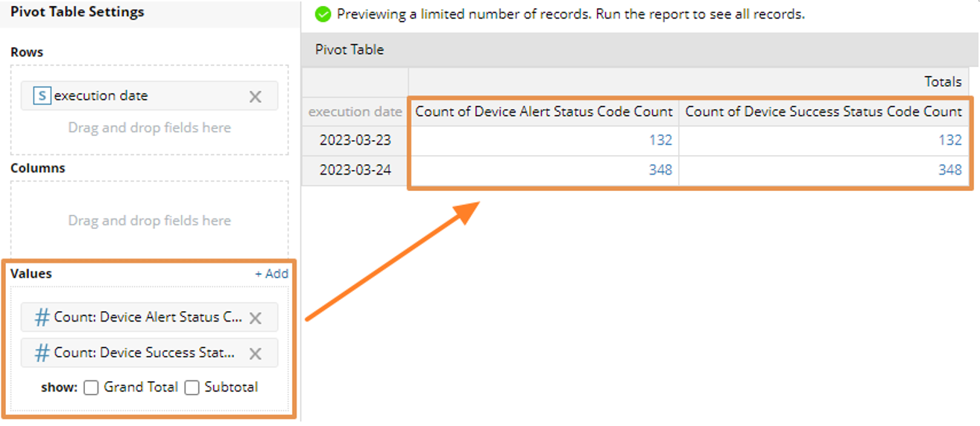Click Count of Device Success Status Code Count header
The width and height of the screenshot is (980, 426).
coord(823,111)
